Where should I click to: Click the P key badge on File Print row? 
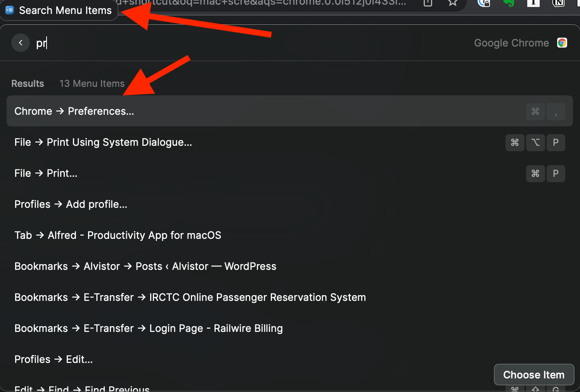click(x=556, y=173)
